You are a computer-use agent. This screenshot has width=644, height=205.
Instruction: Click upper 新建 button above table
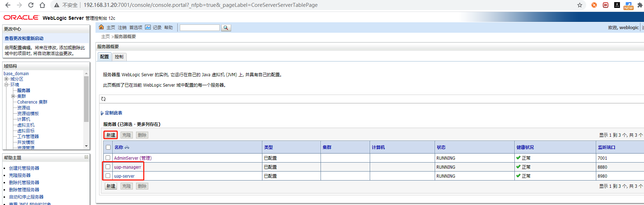[x=111, y=135]
